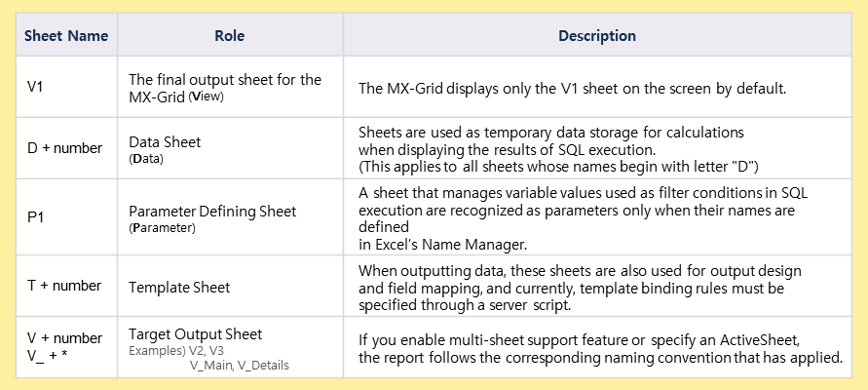Click the Data Sheet role text
This screenshot has height=390, width=868.
click(x=165, y=141)
